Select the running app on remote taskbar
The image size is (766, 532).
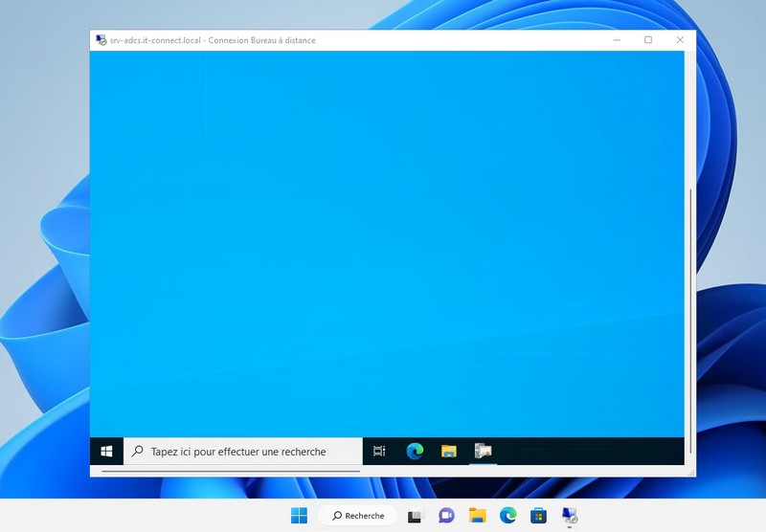(x=483, y=451)
